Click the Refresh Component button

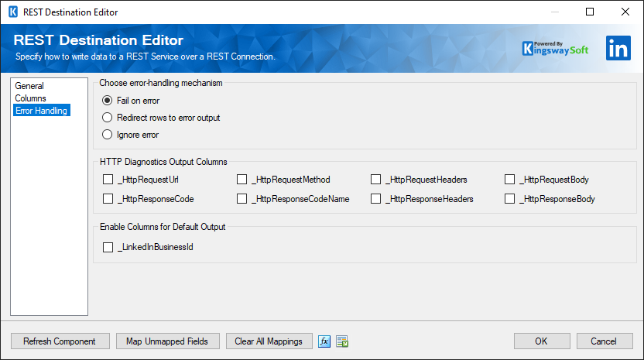click(60, 341)
